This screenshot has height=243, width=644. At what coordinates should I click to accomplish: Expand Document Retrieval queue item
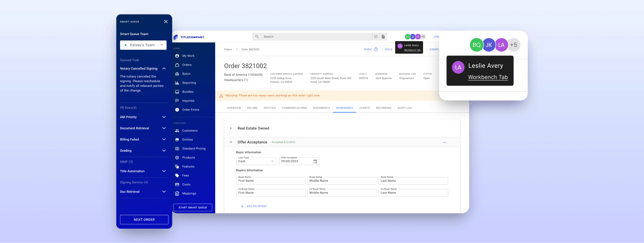pos(164,128)
